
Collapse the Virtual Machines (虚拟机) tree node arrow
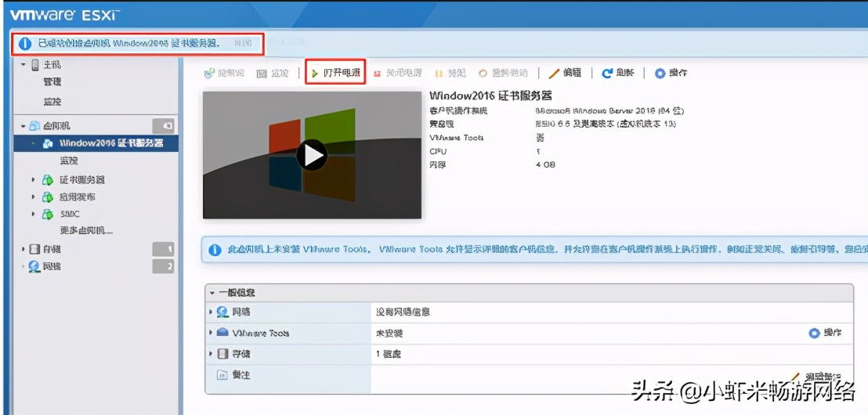[24, 125]
